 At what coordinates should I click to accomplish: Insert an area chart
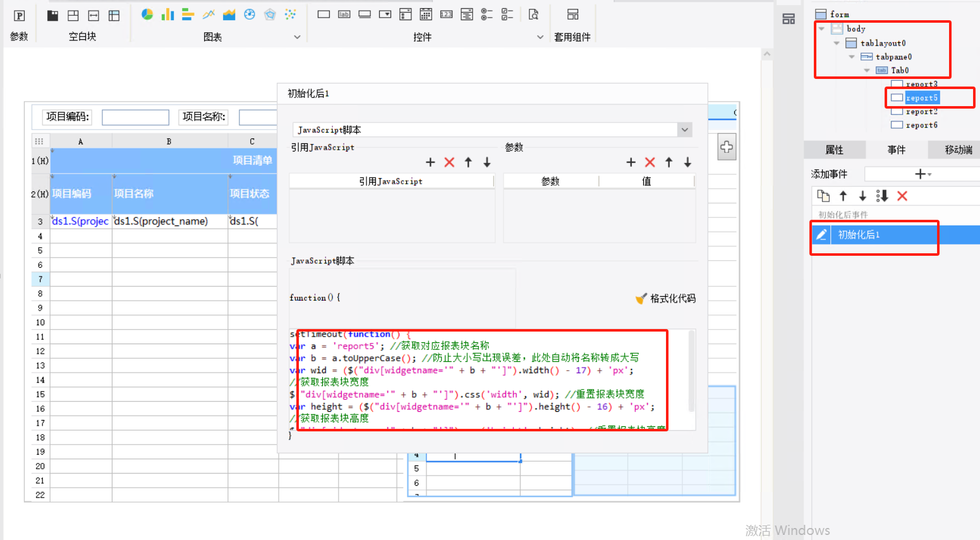pos(229,14)
